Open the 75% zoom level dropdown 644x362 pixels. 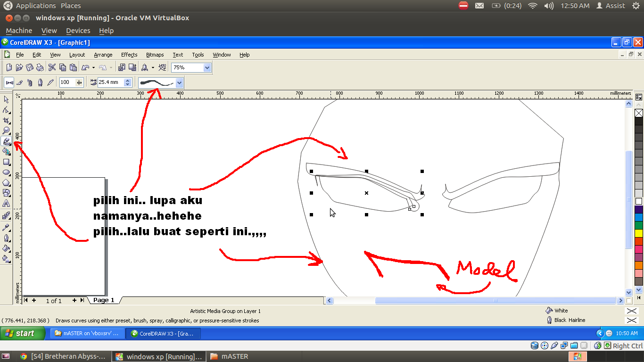click(207, 67)
